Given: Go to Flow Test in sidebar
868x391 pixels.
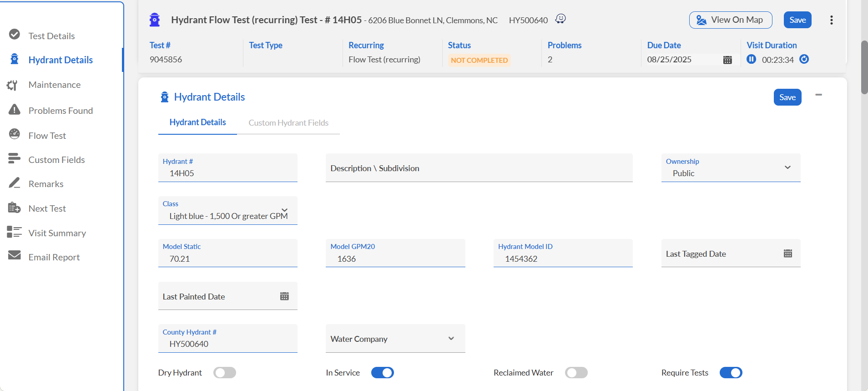Looking at the screenshot, I should coord(47,136).
